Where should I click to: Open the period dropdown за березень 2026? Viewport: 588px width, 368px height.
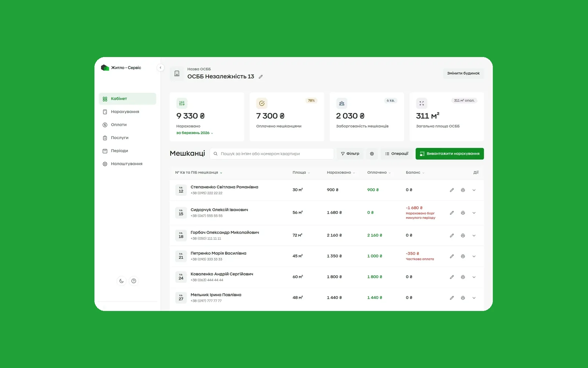pyautogui.click(x=194, y=133)
